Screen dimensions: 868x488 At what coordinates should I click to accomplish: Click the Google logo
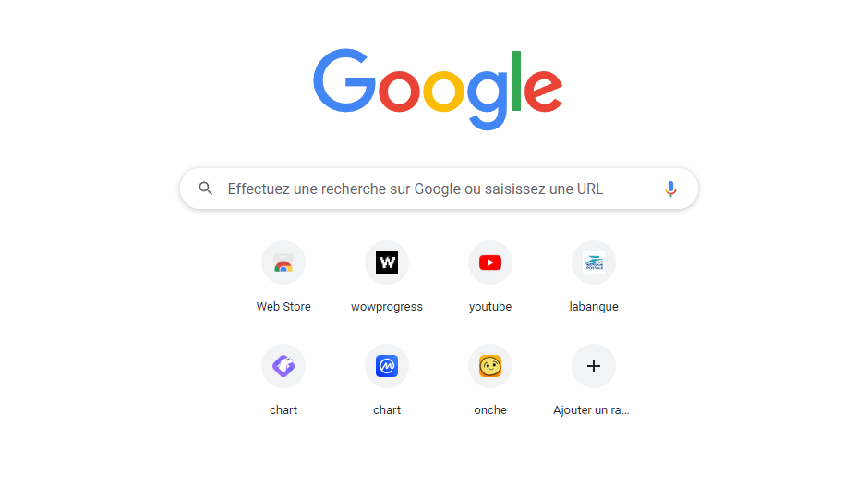point(438,89)
